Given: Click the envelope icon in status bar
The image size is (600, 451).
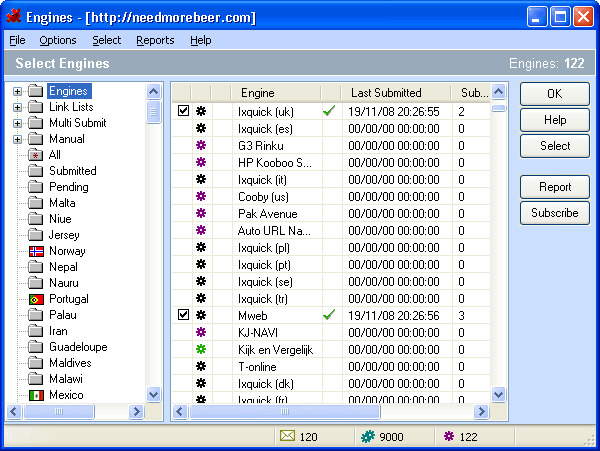Looking at the screenshot, I should tap(287, 436).
